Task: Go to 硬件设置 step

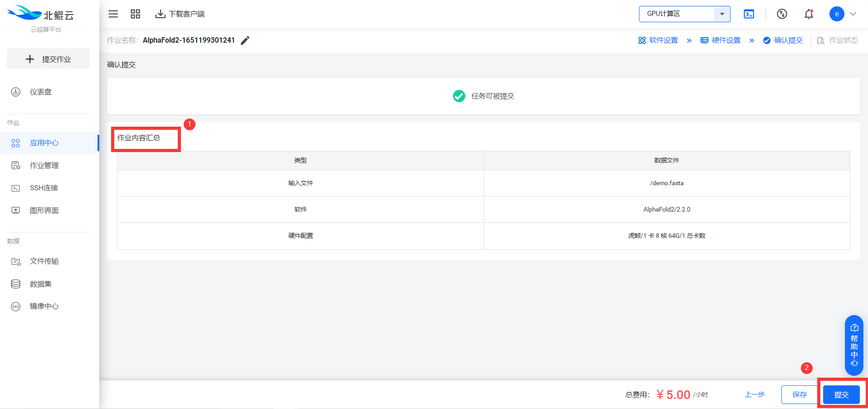Action: [x=721, y=40]
